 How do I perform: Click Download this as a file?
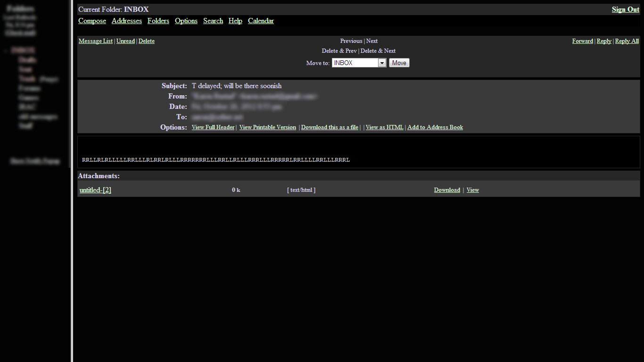[x=329, y=127]
